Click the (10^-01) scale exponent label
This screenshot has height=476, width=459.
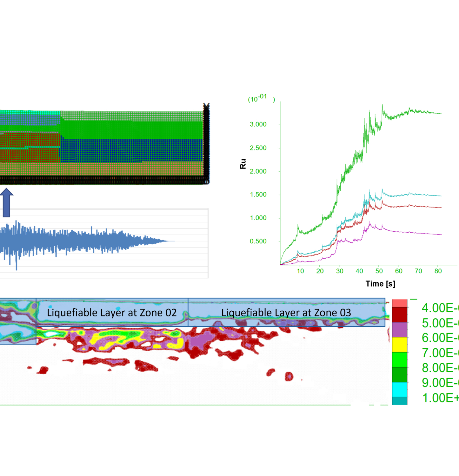point(261,98)
